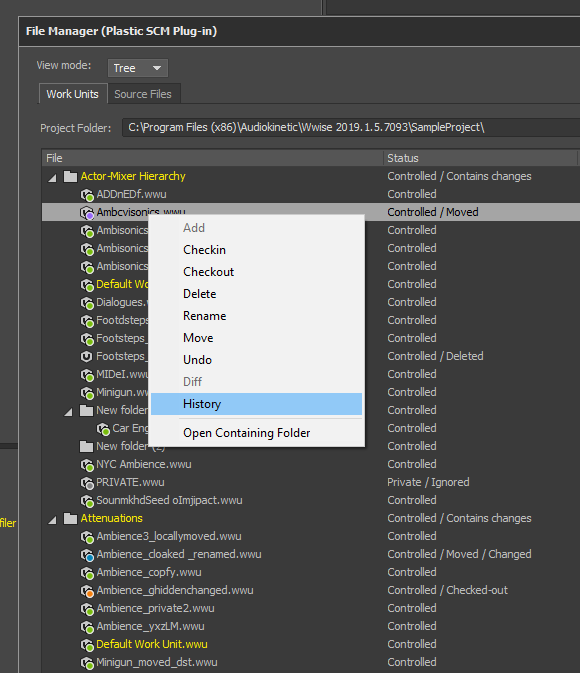
Task: Click the Minigun_moved_dst.wwu file icon
Action: point(87,663)
